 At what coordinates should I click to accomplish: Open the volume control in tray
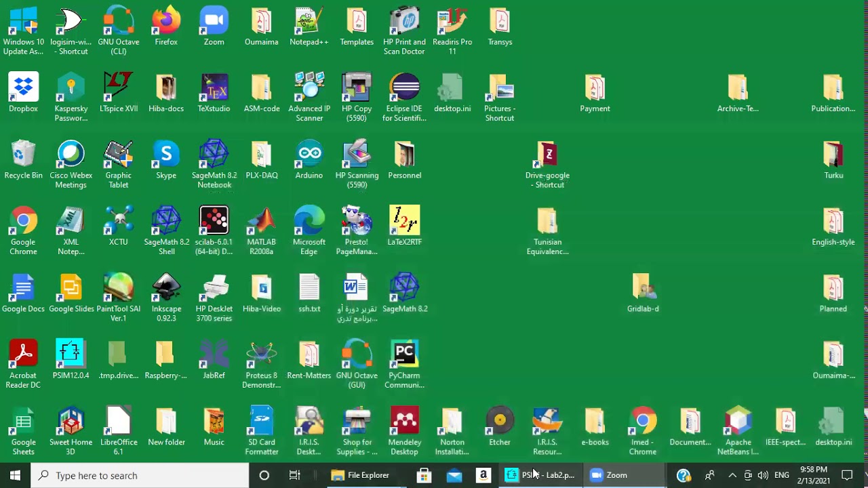tap(763, 475)
